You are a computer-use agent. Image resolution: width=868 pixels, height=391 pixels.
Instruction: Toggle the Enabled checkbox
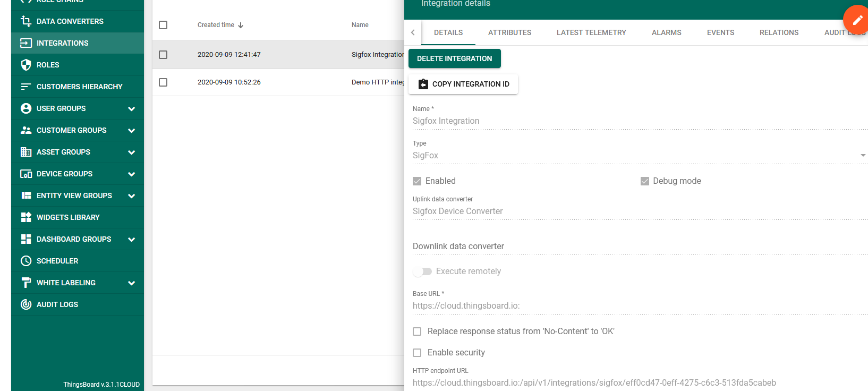click(x=417, y=181)
